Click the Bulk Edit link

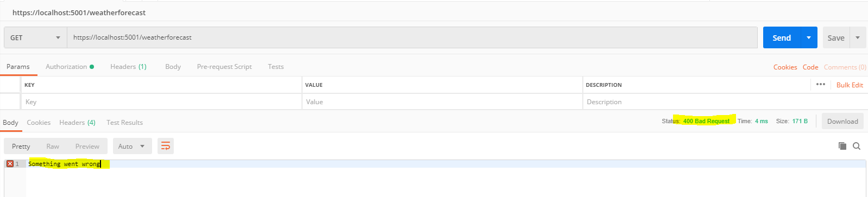coord(850,85)
